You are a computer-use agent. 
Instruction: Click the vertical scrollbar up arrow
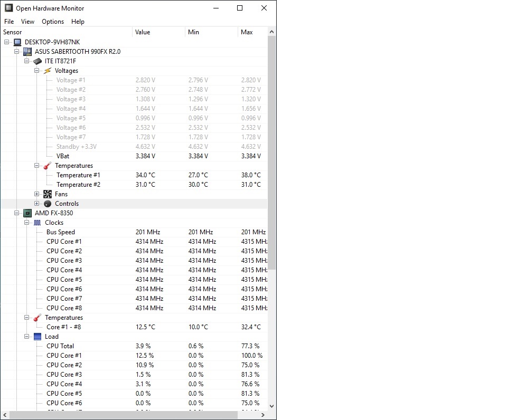pos(271,32)
